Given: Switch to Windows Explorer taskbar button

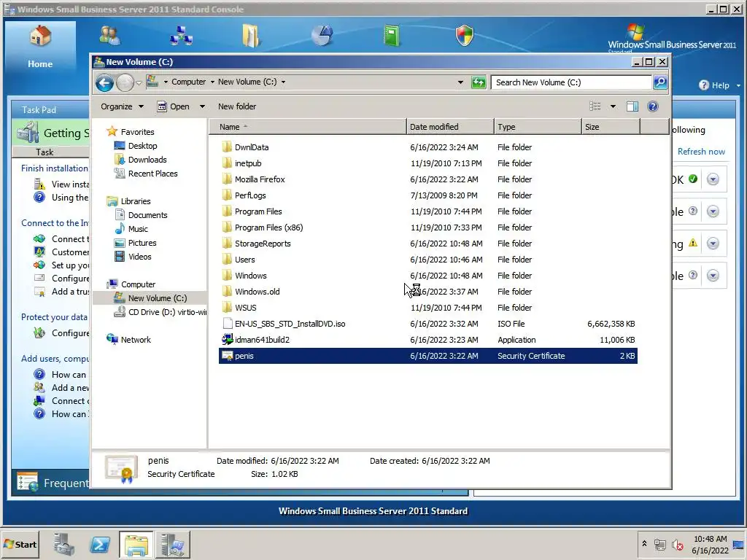Looking at the screenshot, I should click(x=136, y=545).
